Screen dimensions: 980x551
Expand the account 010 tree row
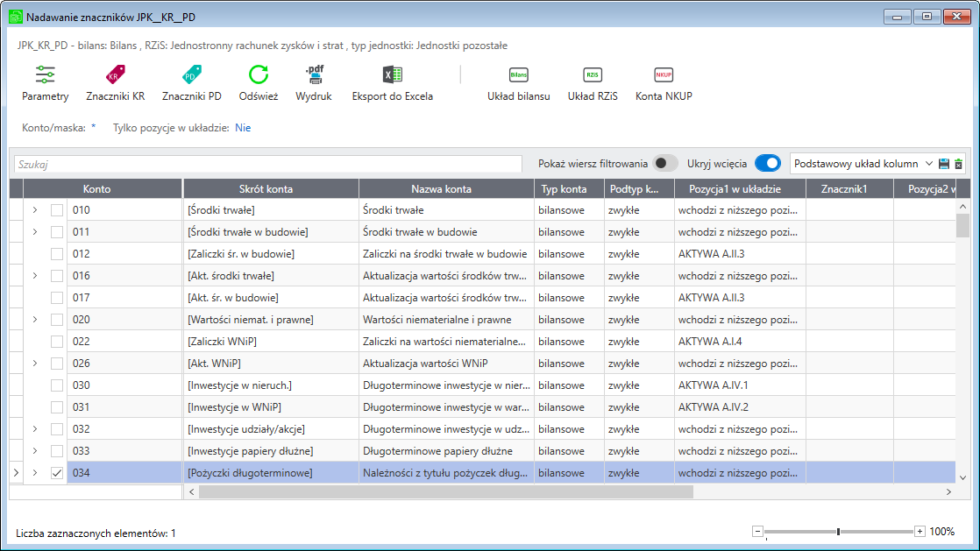pyautogui.click(x=35, y=210)
